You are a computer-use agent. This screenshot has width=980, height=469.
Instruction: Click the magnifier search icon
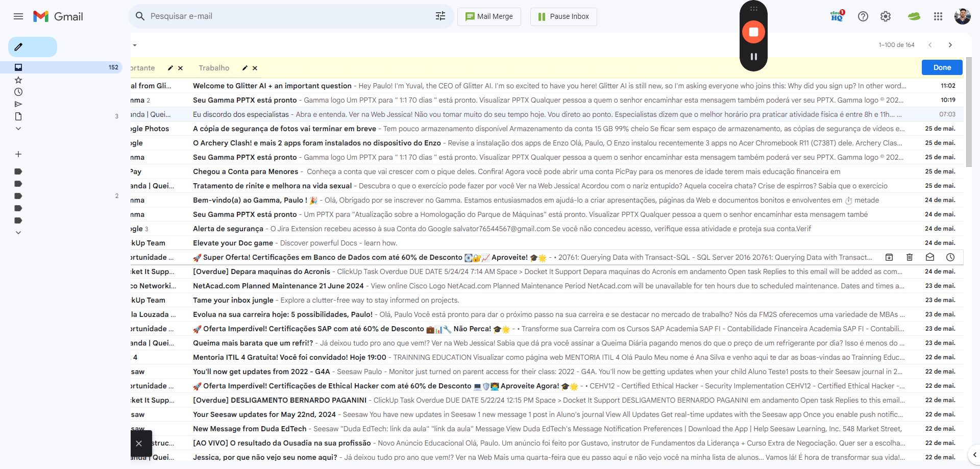pos(140,16)
